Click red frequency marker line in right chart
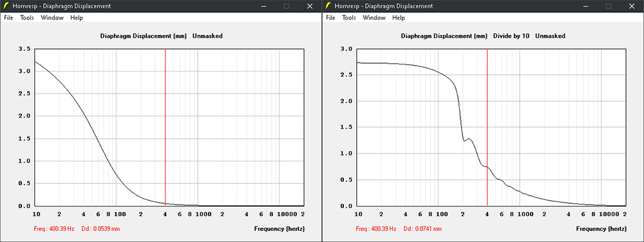 [x=487, y=127]
